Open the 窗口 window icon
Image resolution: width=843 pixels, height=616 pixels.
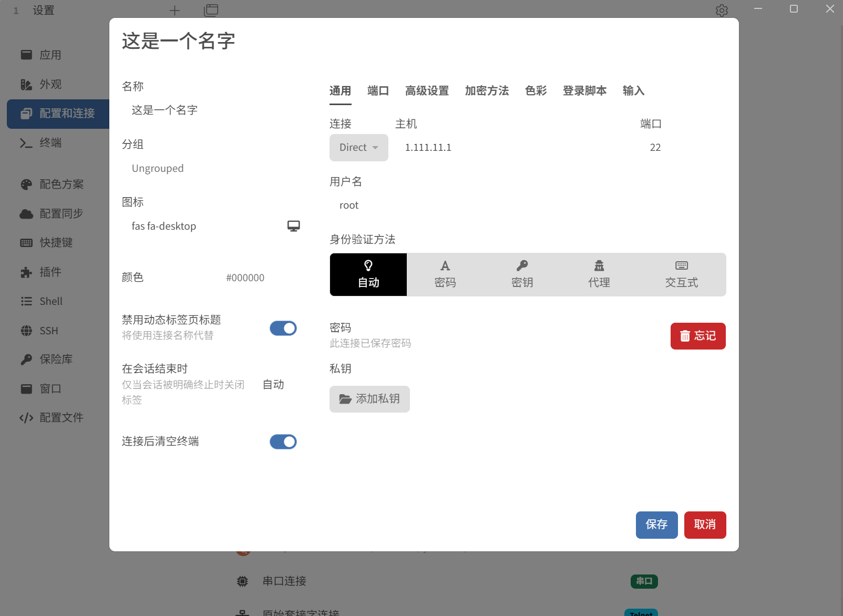click(x=26, y=389)
